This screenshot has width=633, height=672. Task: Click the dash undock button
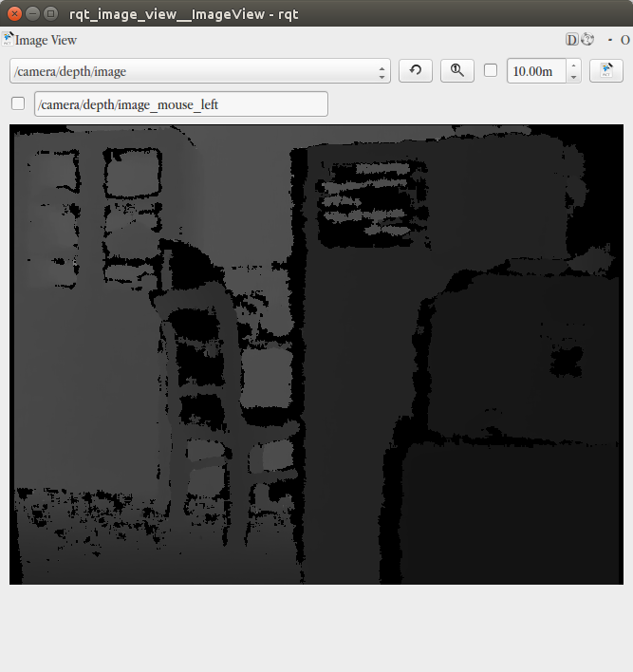610,40
